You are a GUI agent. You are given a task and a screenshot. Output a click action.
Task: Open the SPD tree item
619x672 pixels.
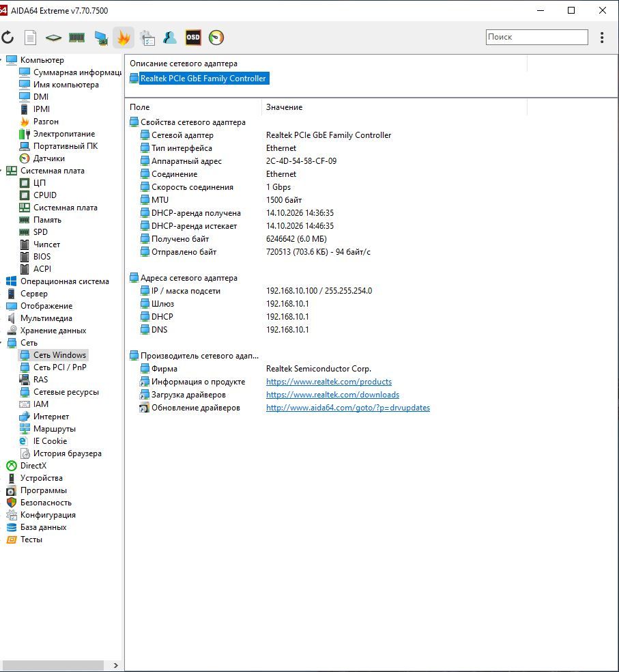click(x=40, y=232)
